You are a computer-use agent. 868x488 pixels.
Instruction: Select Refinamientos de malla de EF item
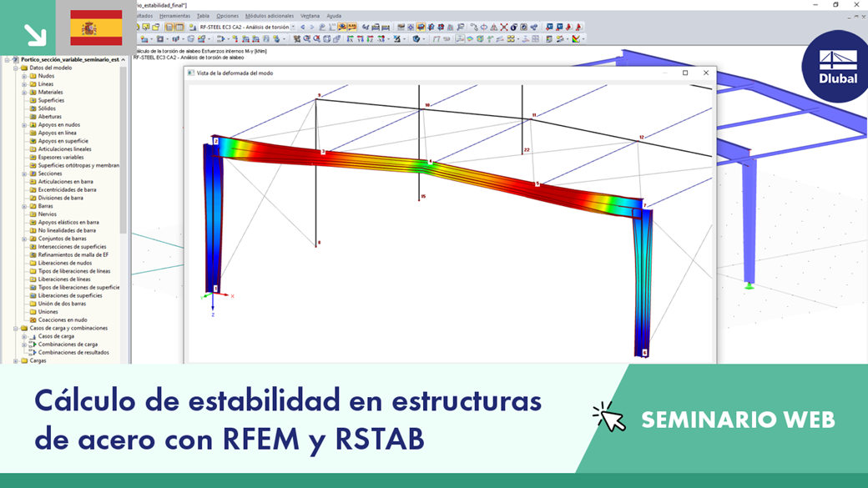[x=73, y=254]
